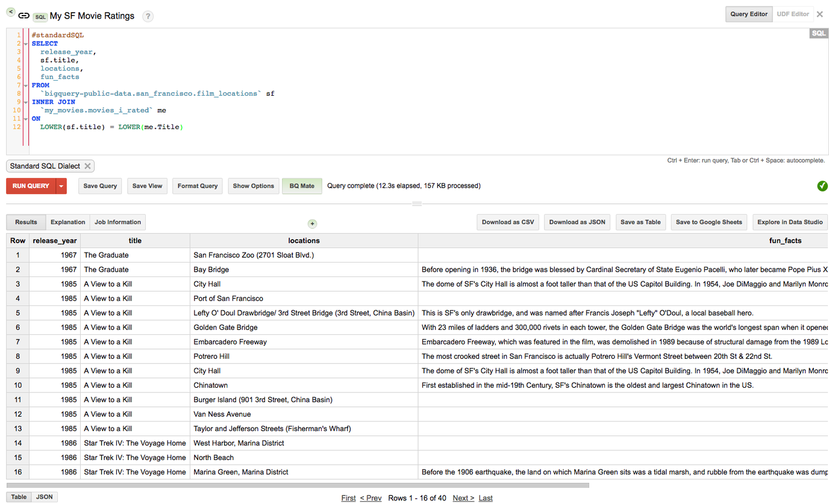Click the SQL badge icon beside title
829x504 pixels.
tap(40, 17)
